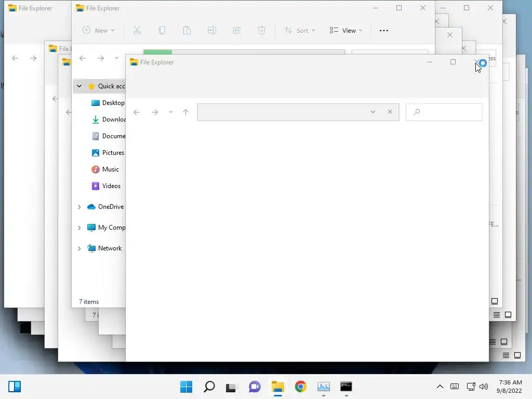The height and width of the screenshot is (399, 532).
Task: Switch to details view icon in bottom-right window
Action: point(506,355)
